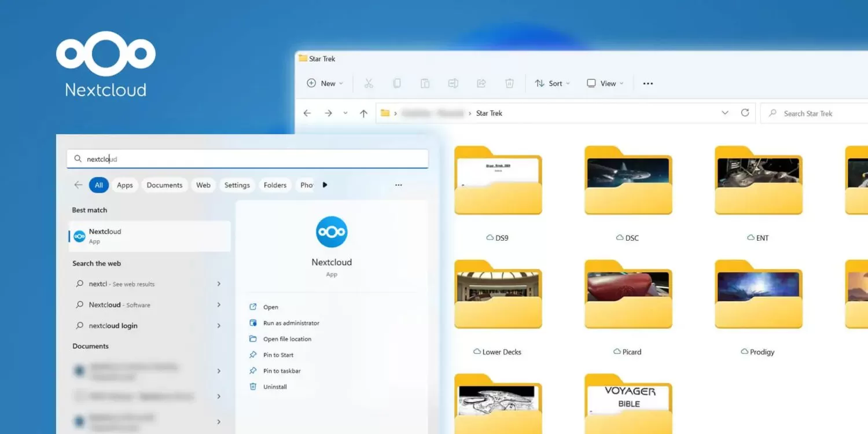868x434 pixels.
Task: Select the 'nextcloud login' web suggestion
Action: (x=150, y=326)
